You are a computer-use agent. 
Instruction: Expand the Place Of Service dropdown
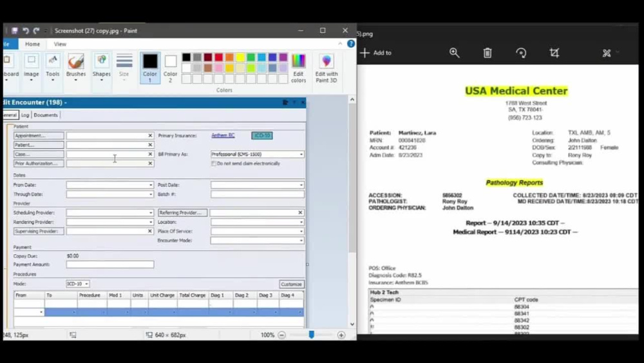(x=301, y=231)
